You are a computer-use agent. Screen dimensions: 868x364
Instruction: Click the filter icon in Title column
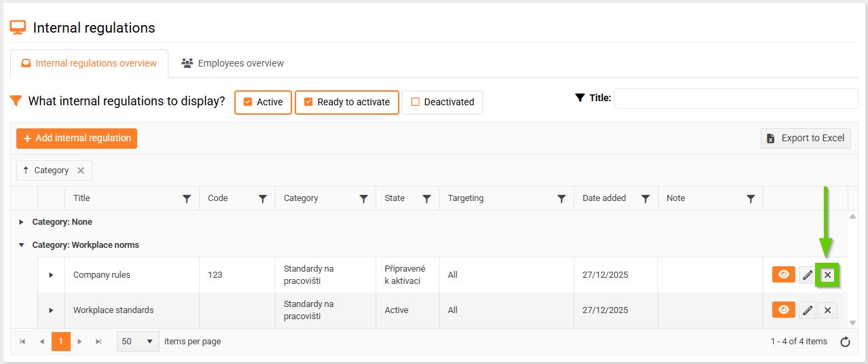[187, 199]
